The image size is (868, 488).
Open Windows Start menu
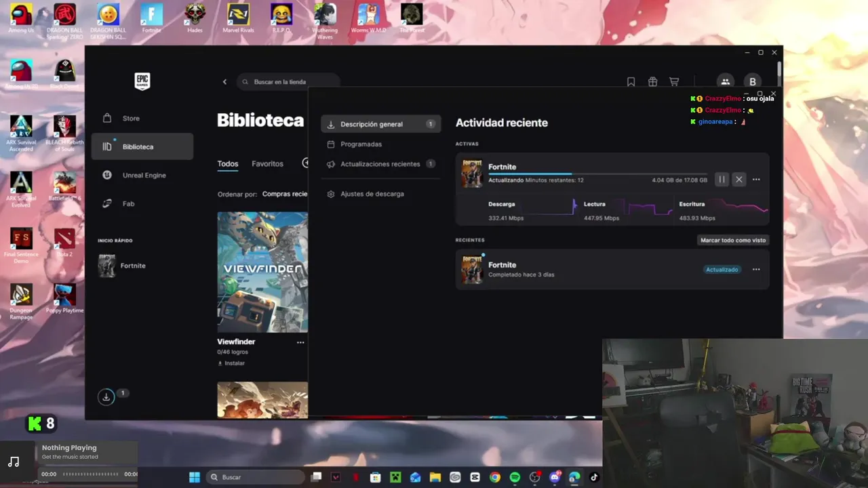point(195,477)
